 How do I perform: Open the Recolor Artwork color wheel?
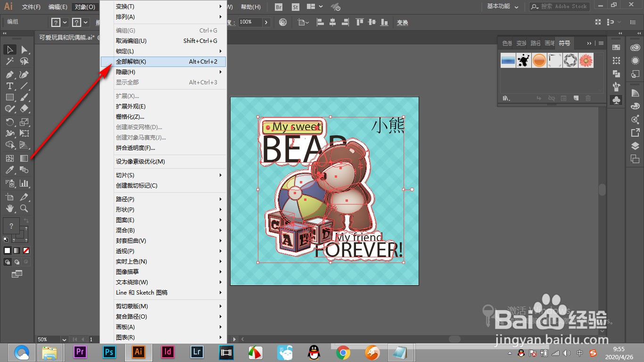point(283,22)
